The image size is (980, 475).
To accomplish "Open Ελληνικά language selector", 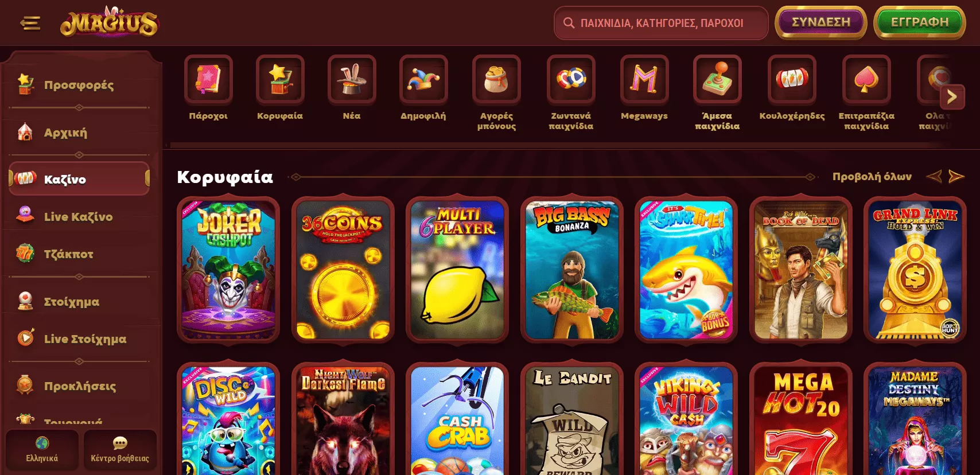I will (42, 450).
